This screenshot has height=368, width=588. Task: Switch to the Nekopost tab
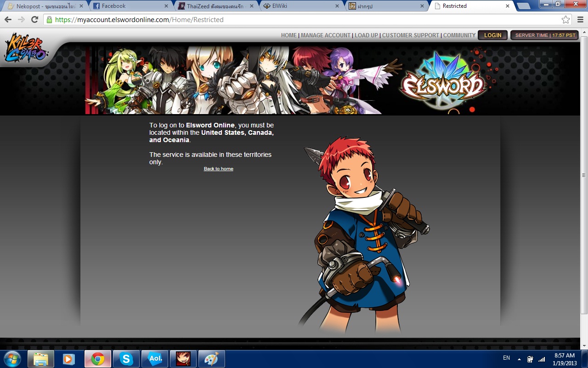click(44, 6)
